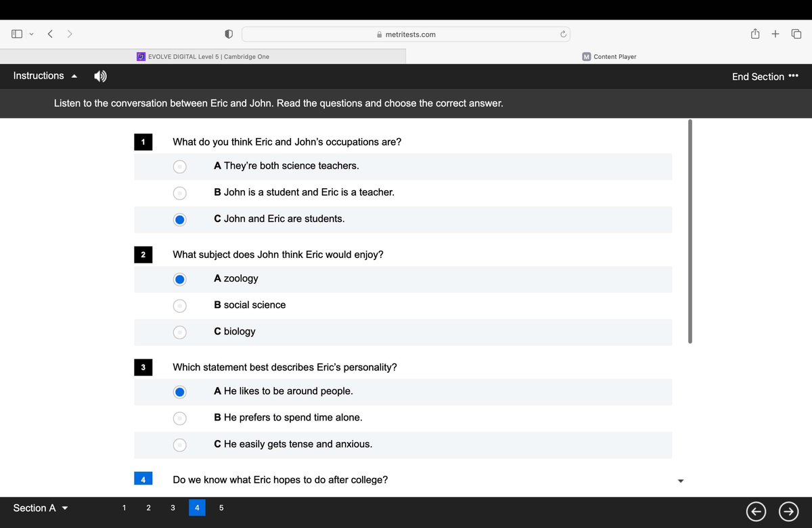
Task: Click the audio speaker icon
Action: pos(99,76)
